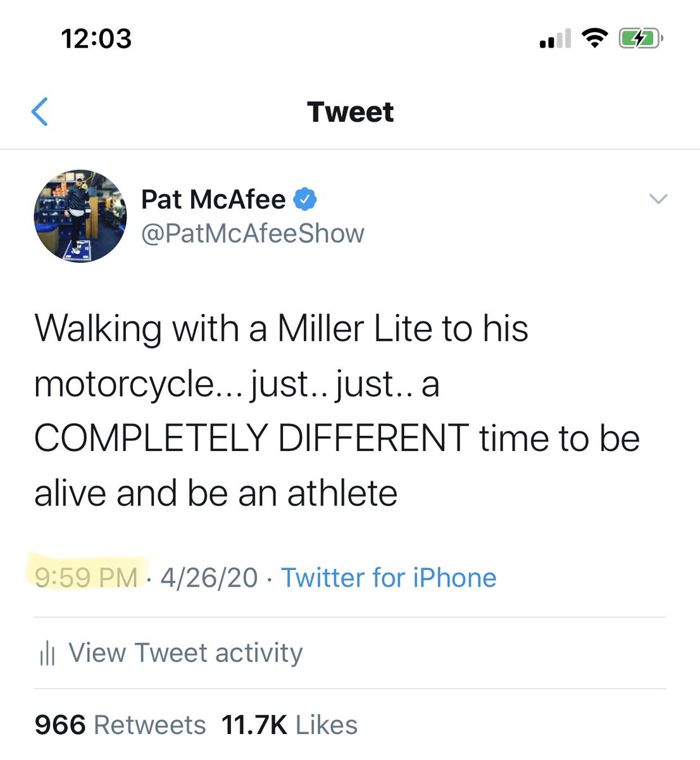
Task: Click the highlighted 9:59 PM timestamp
Action: (x=86, y=577)
